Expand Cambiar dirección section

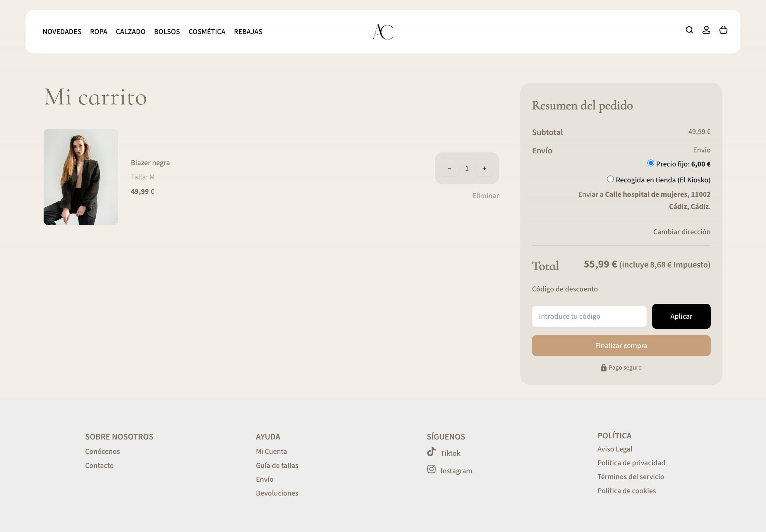(681, 232)
